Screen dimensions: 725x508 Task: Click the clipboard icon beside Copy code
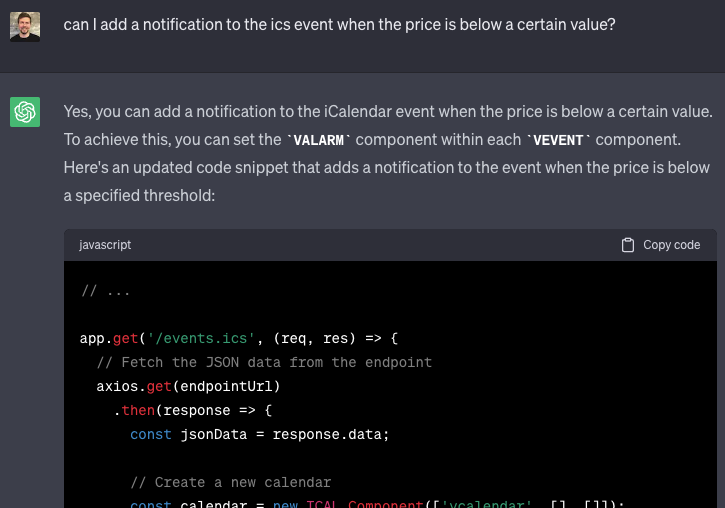(628, 245)
